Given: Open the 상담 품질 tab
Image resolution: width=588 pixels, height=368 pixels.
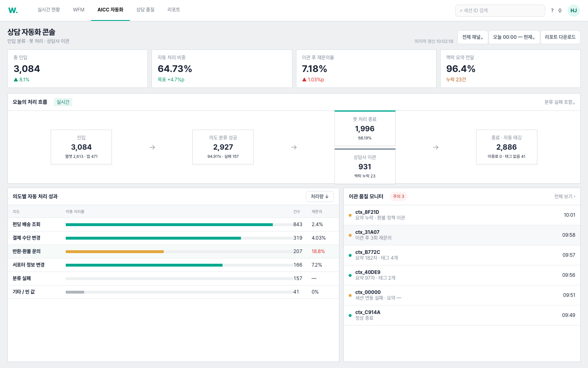Looking at the screenshot, I should tap(145, 10).
